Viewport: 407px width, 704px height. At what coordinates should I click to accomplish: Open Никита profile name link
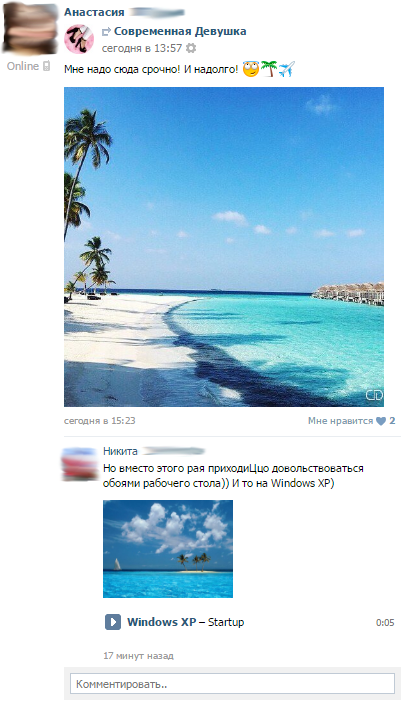pos(120,451)
